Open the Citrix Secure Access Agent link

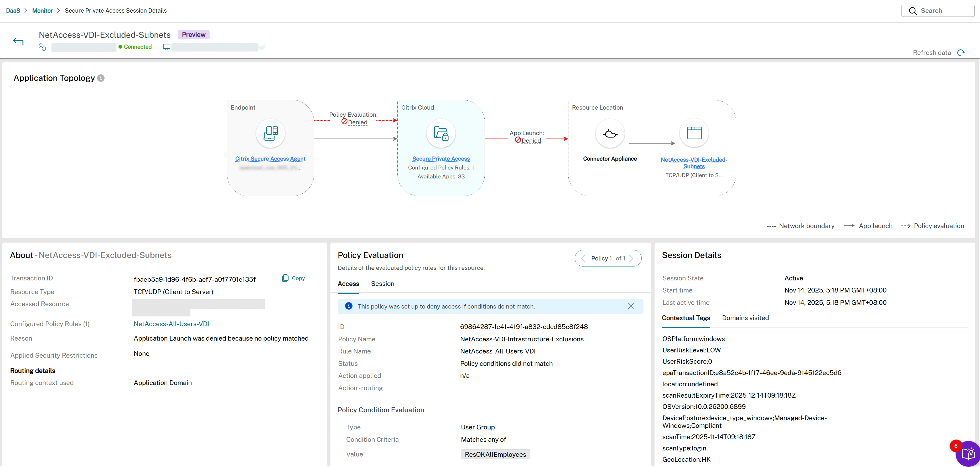(x=270, y=159)
